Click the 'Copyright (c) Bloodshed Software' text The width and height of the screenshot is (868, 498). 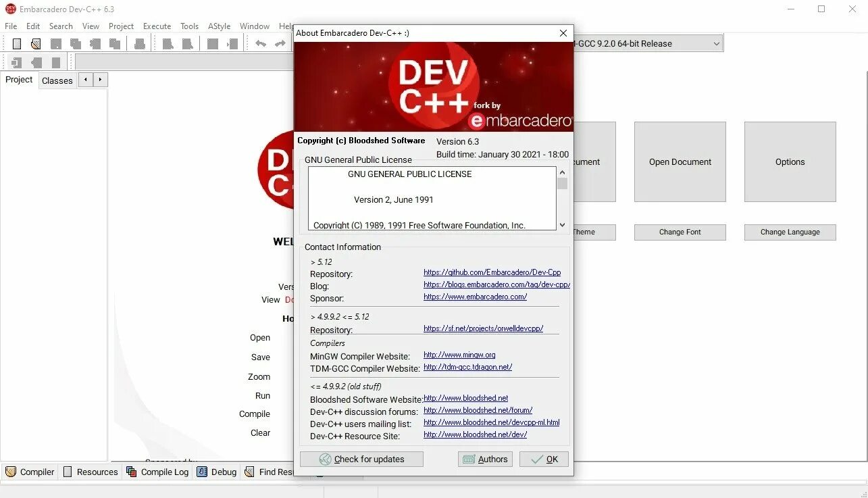coord(361,141)
